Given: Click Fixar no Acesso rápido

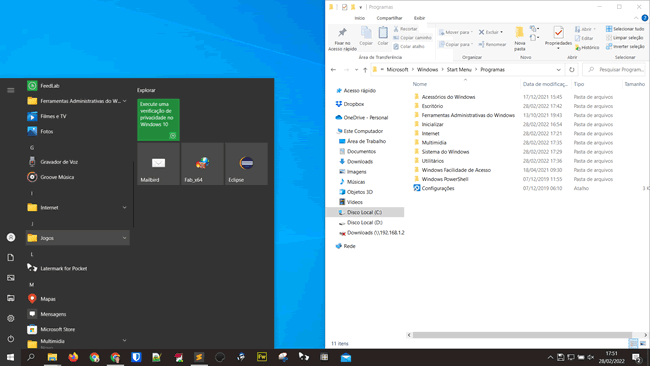Looking at the screenshot, I should pyautogui.click(x=342, y=39).
